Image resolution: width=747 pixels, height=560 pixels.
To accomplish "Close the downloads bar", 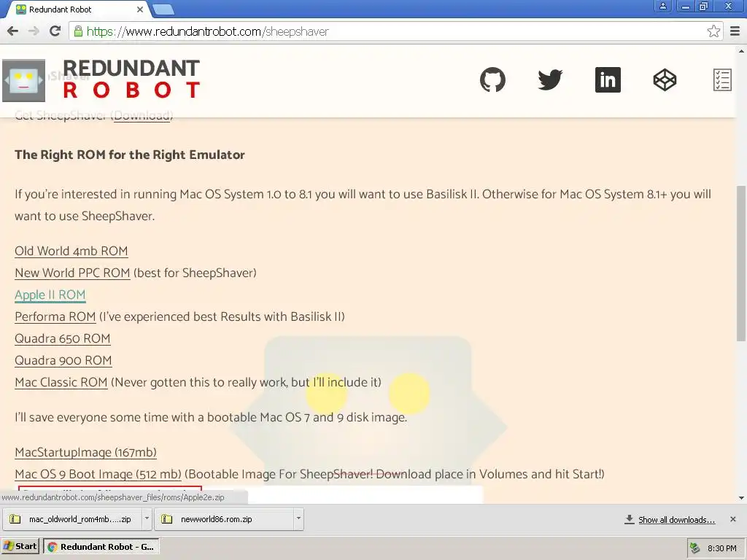I will (732, 519).
